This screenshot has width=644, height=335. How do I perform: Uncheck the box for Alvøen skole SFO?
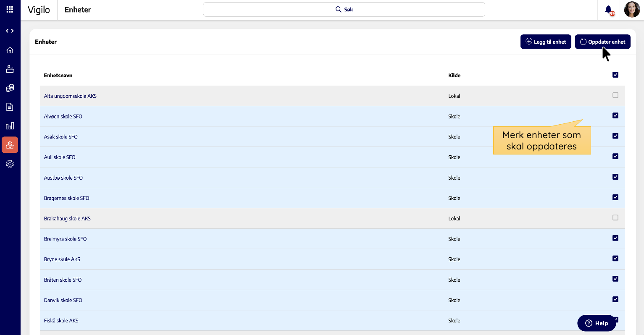[615, 115]
